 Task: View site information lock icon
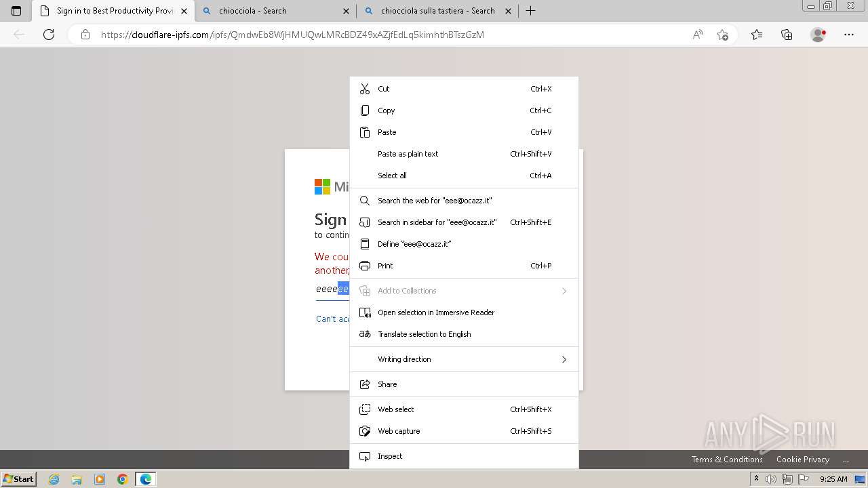[x=85, y=35]
